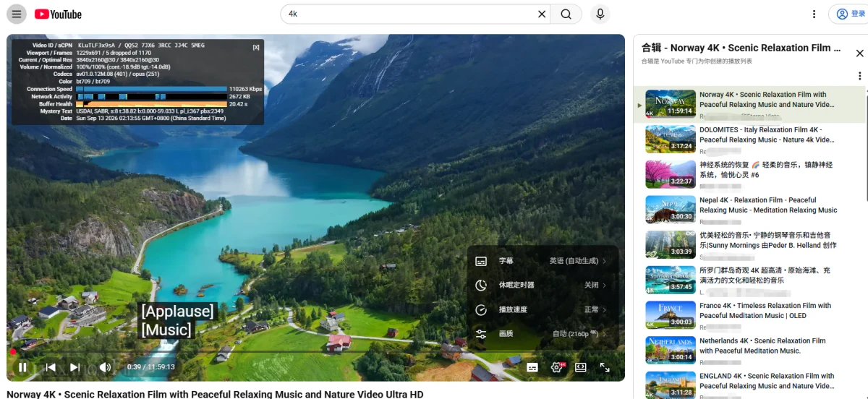Toggle subtitles with the captions button
The width and height of the screenshot is (868, 399).
[x=532, y=367]
